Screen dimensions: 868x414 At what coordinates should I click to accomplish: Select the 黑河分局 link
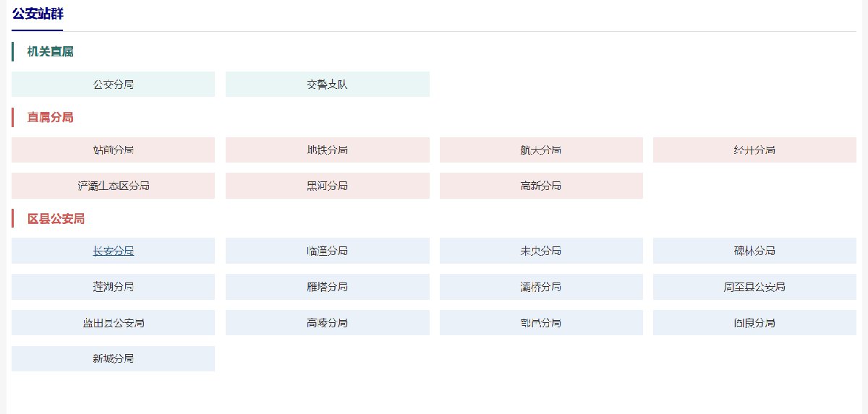(x=327, y=186)
